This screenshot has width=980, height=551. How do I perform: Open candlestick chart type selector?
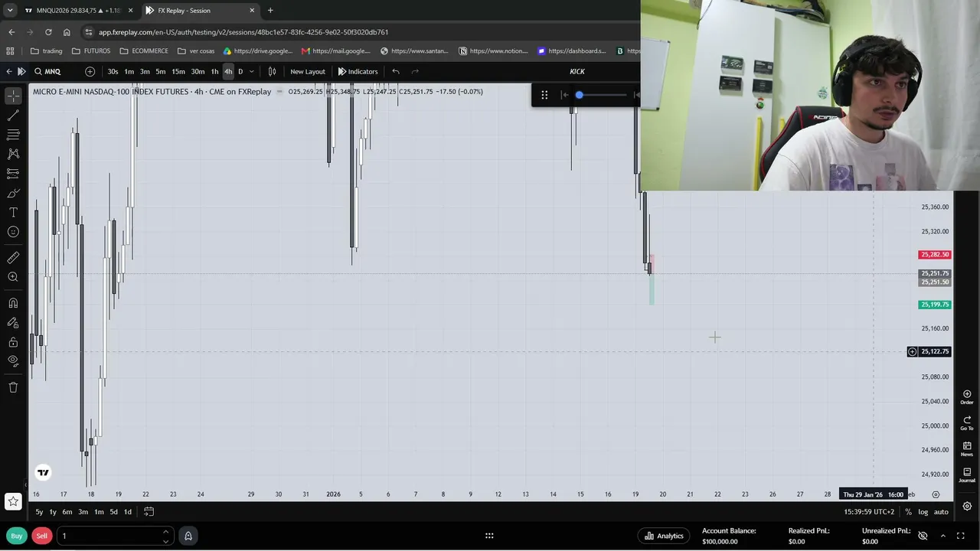pyautogui.click(x=272, y=71)
